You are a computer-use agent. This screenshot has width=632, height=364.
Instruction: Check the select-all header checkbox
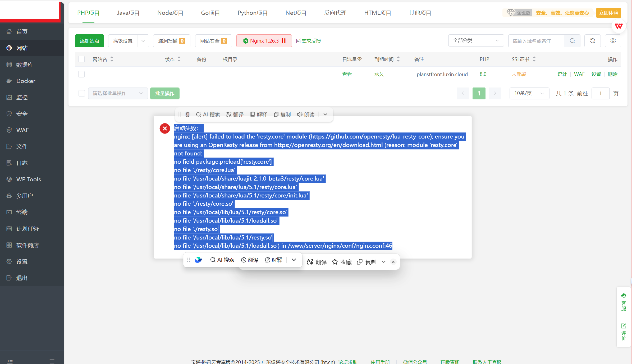click(x=81, y=59)
